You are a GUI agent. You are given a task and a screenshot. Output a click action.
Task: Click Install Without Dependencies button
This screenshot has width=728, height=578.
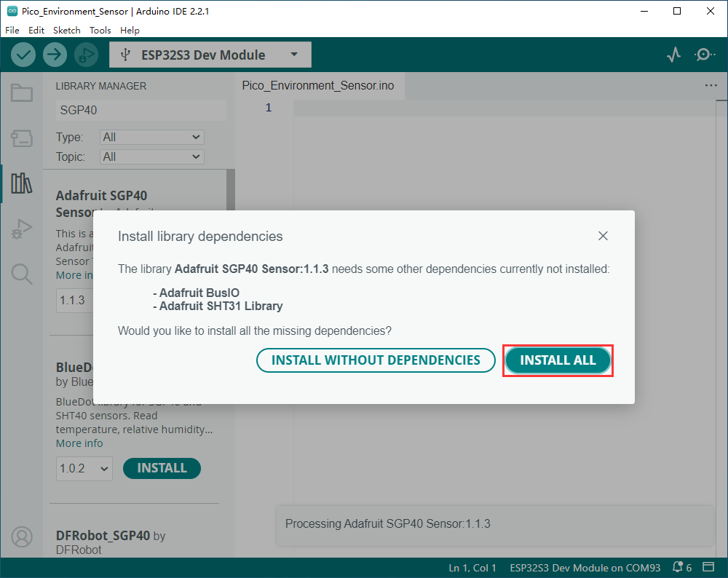pos(376,360)
